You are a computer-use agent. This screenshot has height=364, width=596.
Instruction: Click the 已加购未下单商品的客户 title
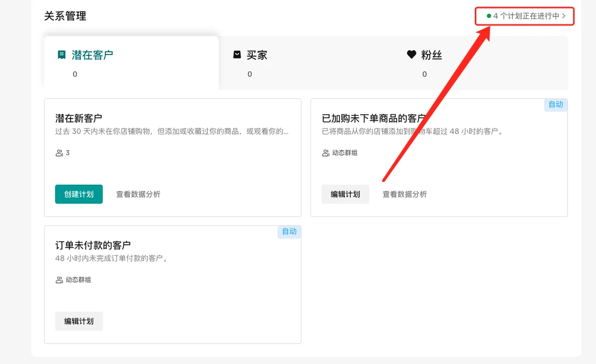tap(373, 119)
